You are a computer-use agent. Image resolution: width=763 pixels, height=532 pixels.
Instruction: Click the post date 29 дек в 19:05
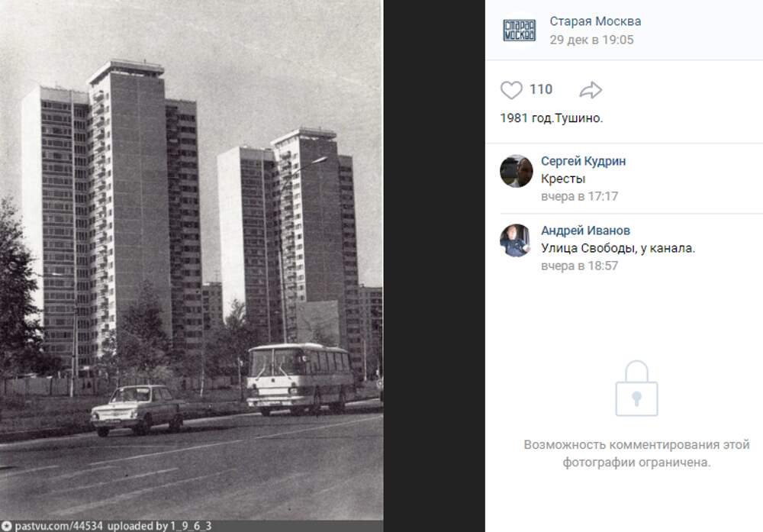coord(592,40)
